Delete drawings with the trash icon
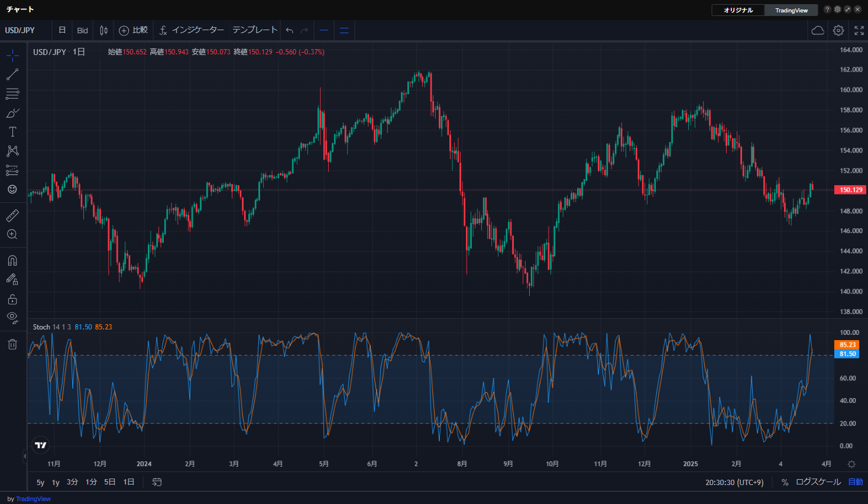 (12, 344)
